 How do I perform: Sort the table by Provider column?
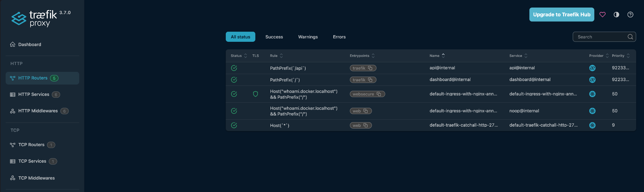point(599,56)
